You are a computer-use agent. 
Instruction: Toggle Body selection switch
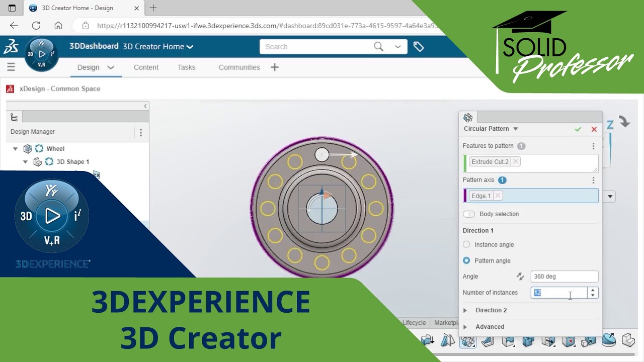click(x=468, y=214)
